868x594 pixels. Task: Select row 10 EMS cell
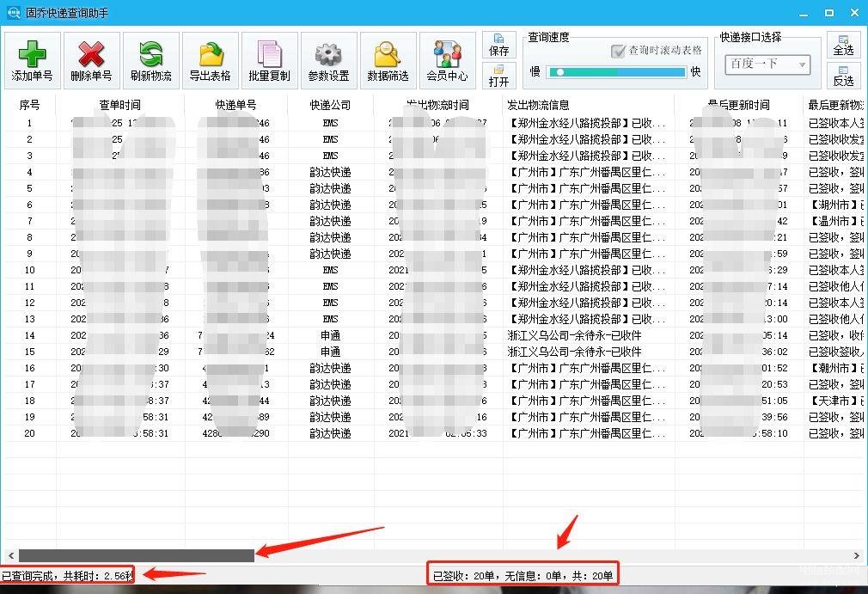pyautogui.click(x=331, y=270)
